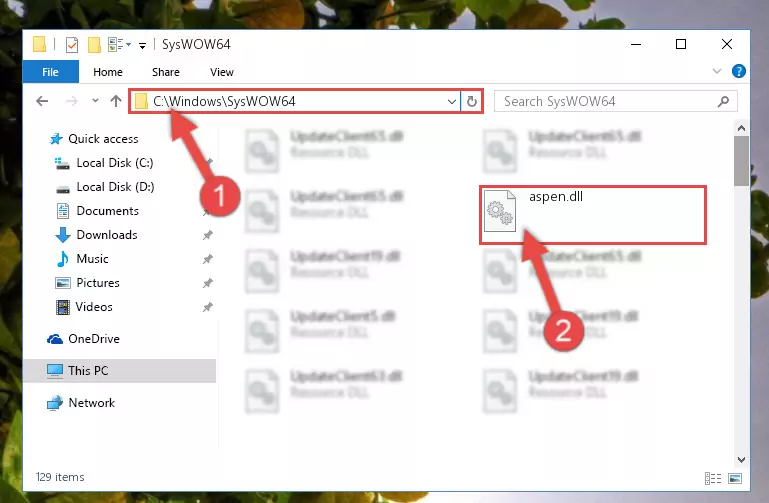769x503 pixels.
Task: Select Network in navigation pane
Action: 91,402
